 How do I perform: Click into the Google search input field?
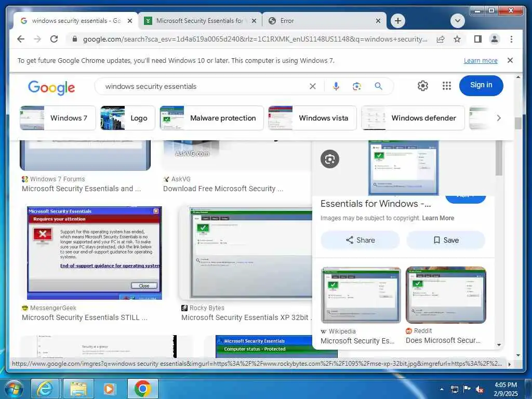click(x=204, y=87)
